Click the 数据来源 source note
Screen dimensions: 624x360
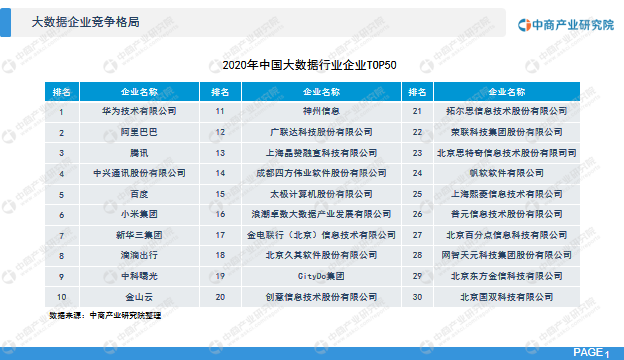pos(105,316)
